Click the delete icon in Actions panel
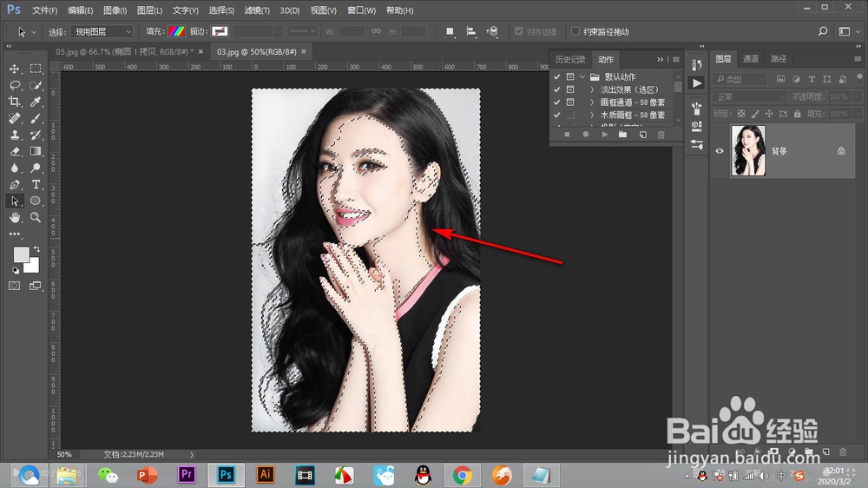This screenshot has height=488, width=868. coord(661,135)
